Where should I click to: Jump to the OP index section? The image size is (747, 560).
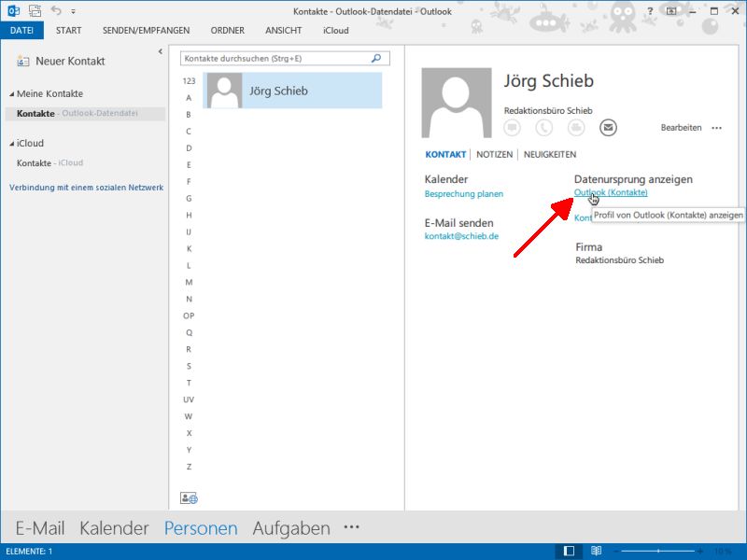189,315
